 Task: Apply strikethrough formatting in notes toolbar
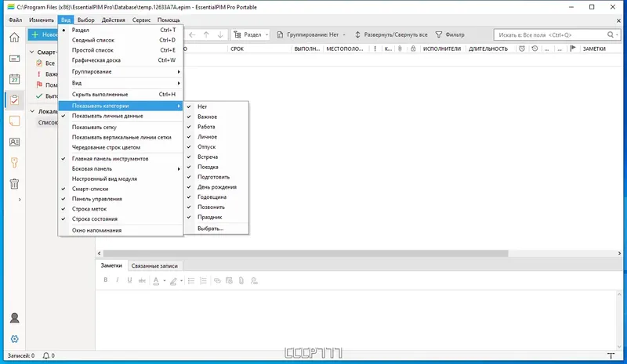tap(142, 280)
